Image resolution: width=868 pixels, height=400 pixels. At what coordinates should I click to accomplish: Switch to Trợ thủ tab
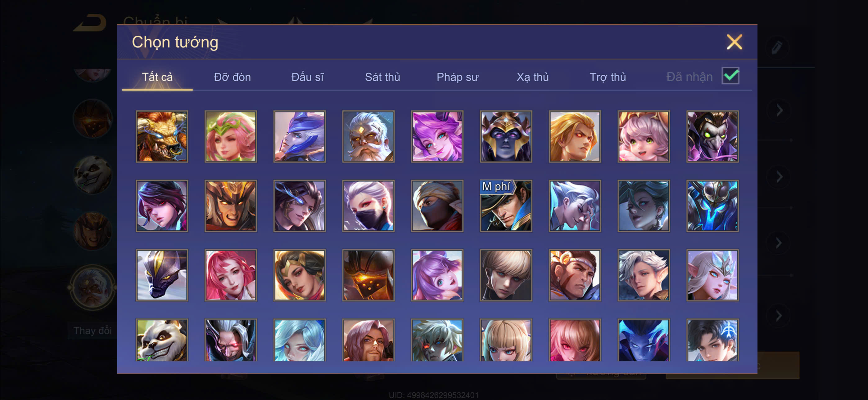tap(608, 77)
